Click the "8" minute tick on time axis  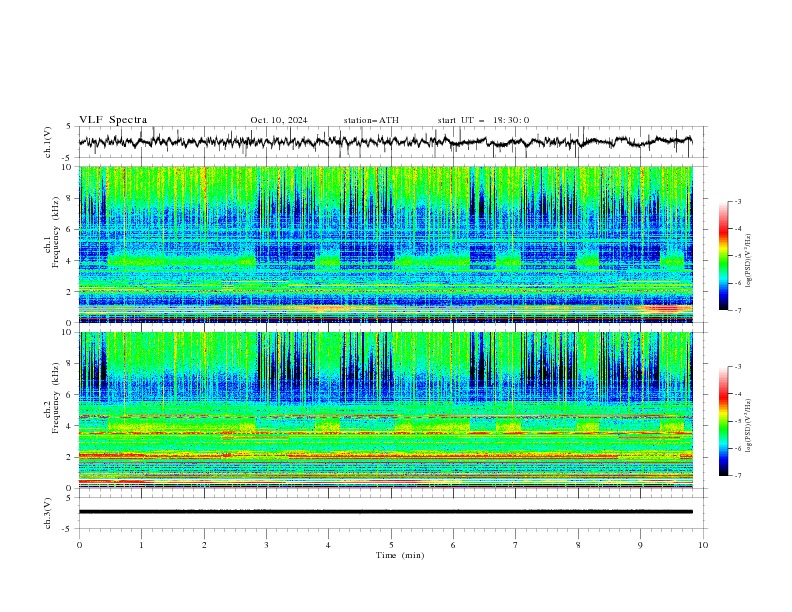tap(578, 545)
